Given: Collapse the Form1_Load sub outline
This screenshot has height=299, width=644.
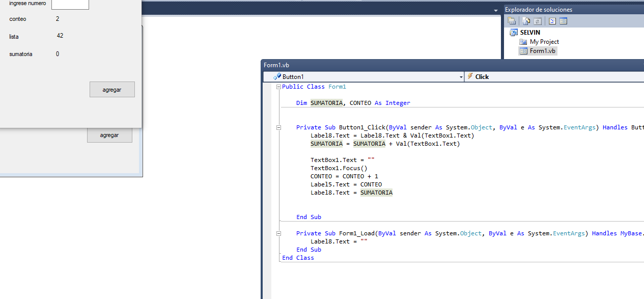Looking at the screenshot, I should (x=278, y=234).
